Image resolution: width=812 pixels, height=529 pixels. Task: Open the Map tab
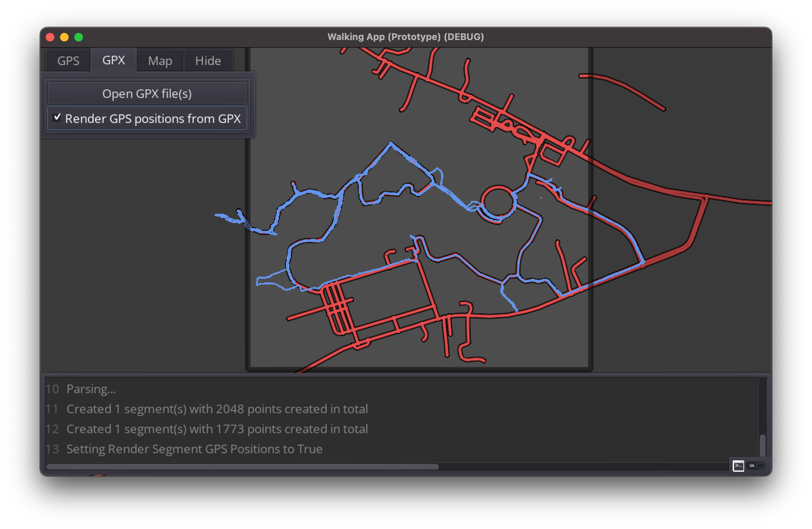[160, 60]
